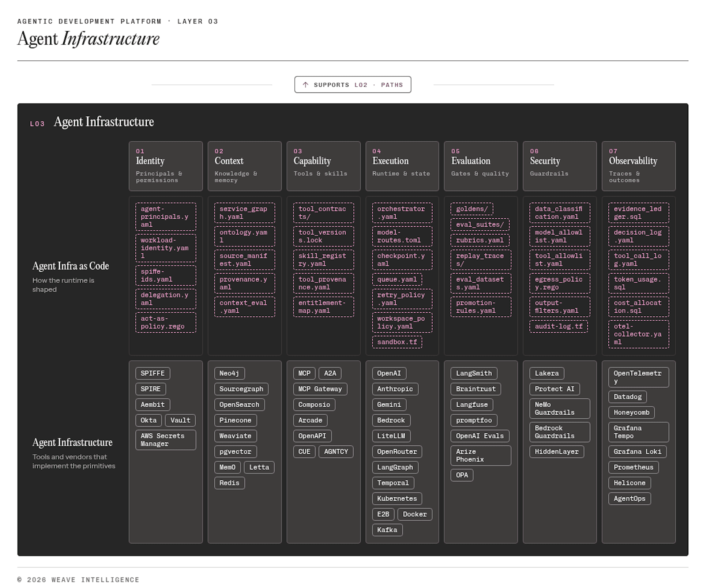The height and width of the screenshot is (588, 703).
Task: Open the model-routes.toml file chip
Action: pyautogui.click(x=402, y=236)
